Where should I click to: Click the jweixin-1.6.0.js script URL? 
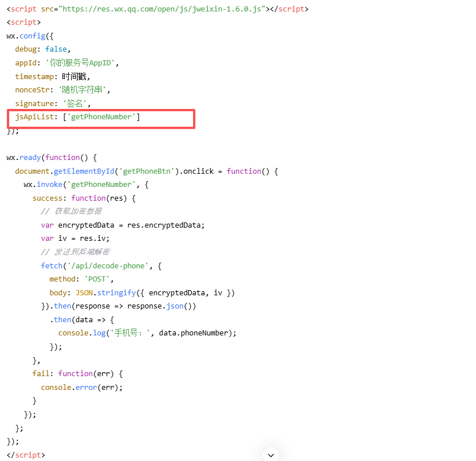[x=162, y=9]
